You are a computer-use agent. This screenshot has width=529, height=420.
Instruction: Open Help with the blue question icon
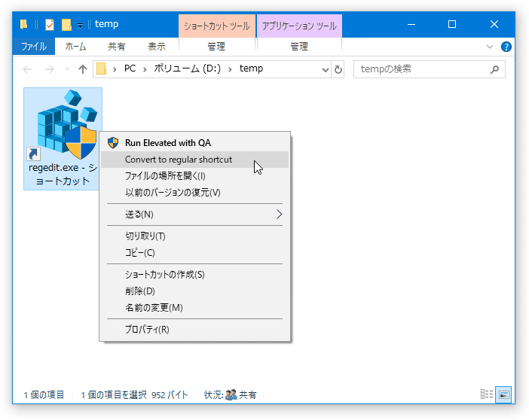(506, 47)
